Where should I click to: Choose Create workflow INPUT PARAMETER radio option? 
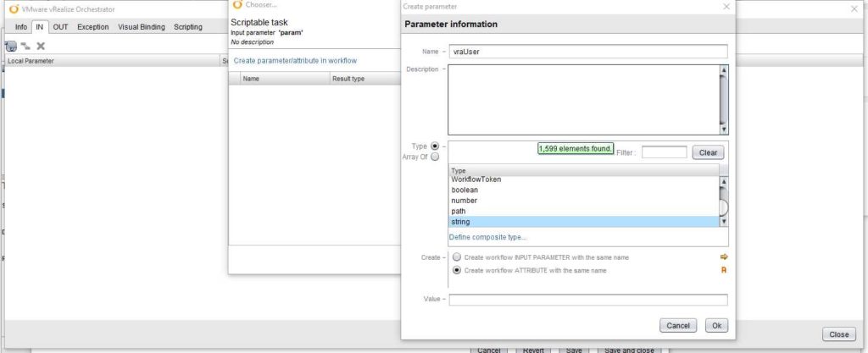point(457,256)
